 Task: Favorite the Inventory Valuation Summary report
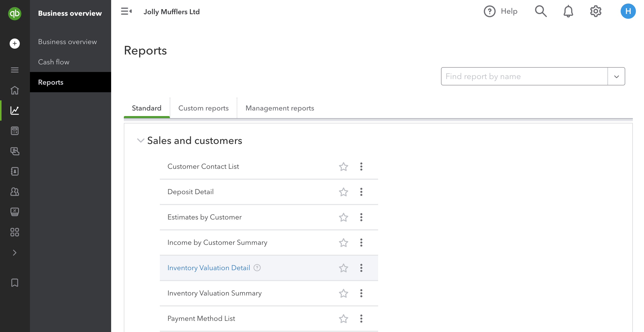343,293
